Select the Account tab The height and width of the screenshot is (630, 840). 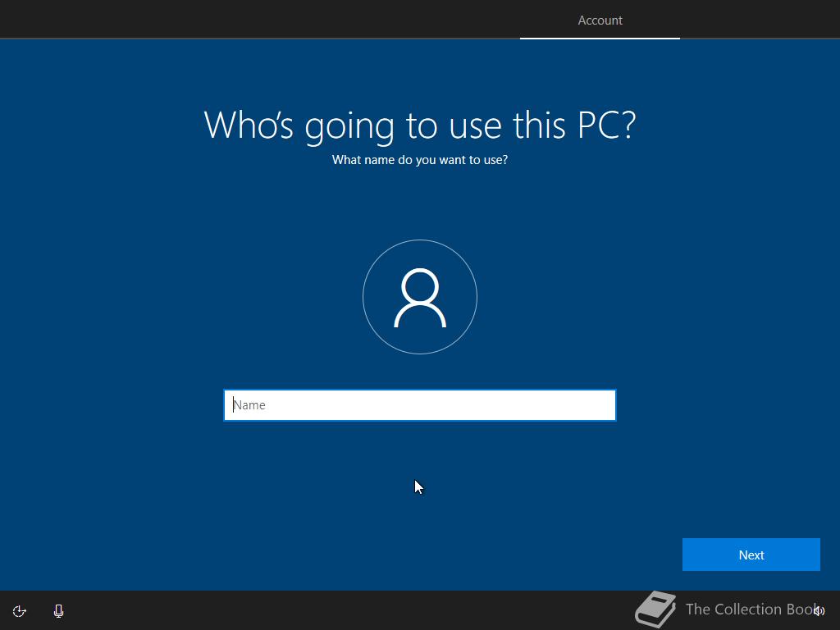coord(600,21)
